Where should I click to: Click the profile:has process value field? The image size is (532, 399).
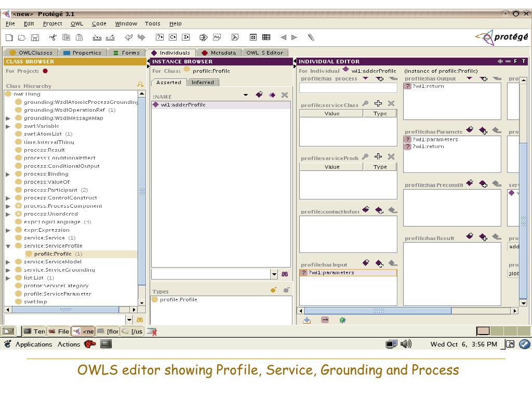pos(348,88)
